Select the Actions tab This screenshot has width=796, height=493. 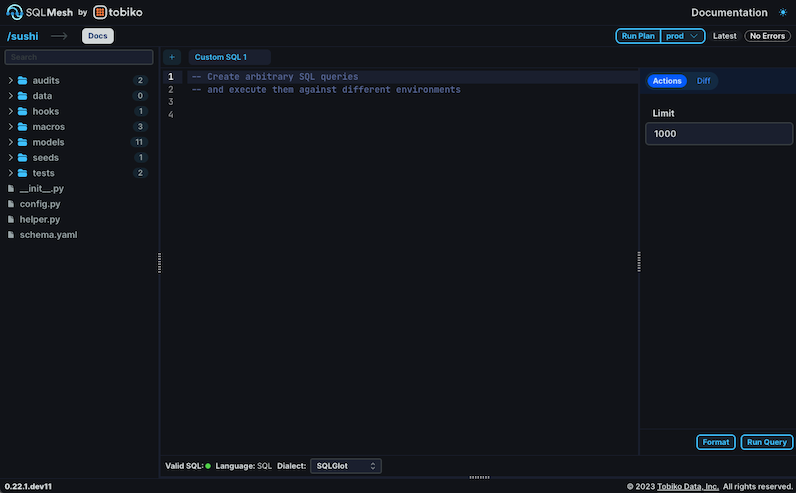[667, 81]
